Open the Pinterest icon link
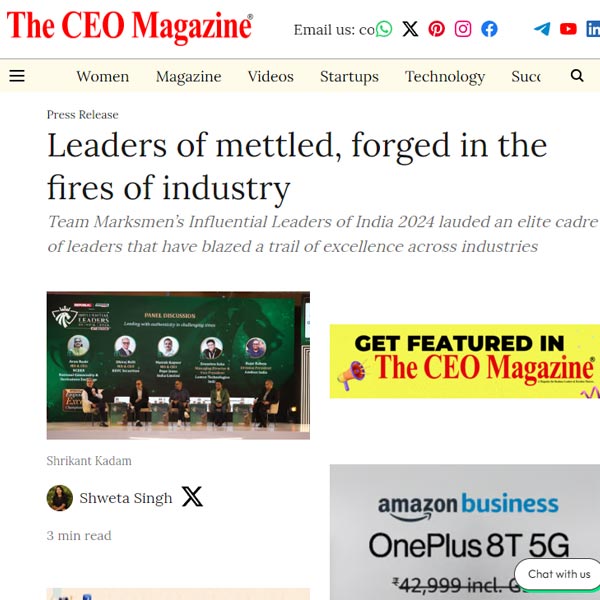 tap(437, 29)
